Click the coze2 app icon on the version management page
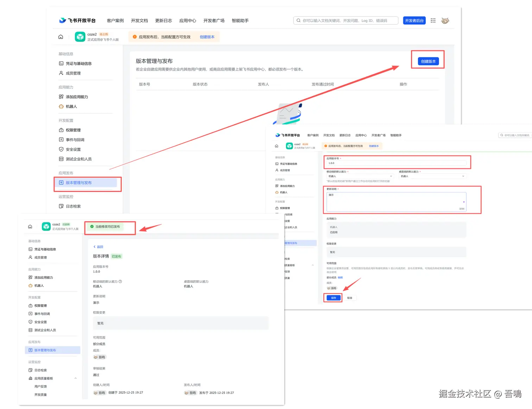Screen dimensions: 532x409 80,37
